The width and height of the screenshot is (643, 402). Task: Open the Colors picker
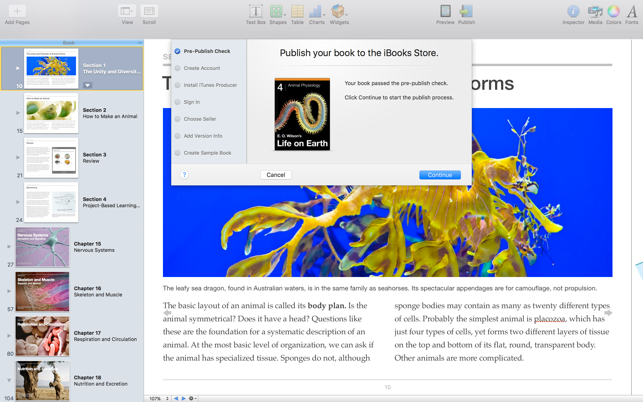(x=613, y=12)
